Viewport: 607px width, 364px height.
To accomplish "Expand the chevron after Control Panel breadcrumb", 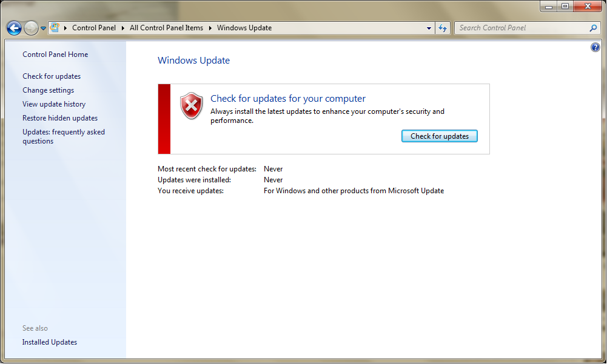I will [x=122, y=28].
